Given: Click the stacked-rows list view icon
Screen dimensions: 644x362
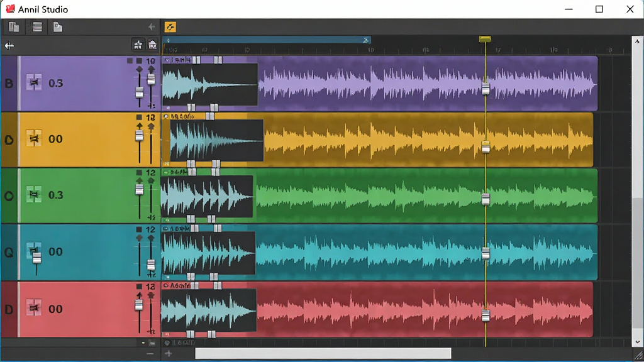Looking at the screenshot, I should click(x=37, y=27).
